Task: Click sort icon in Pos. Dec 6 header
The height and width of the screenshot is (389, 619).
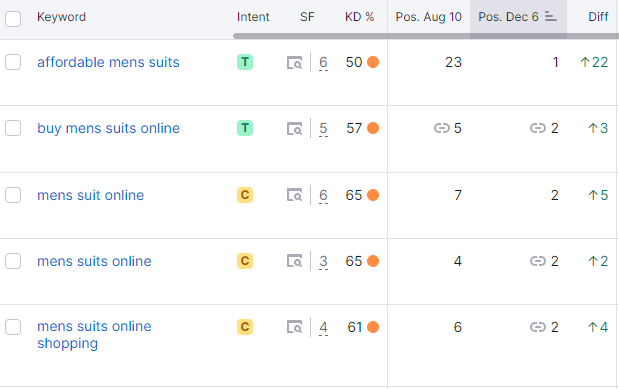Action: coord(551,17)
